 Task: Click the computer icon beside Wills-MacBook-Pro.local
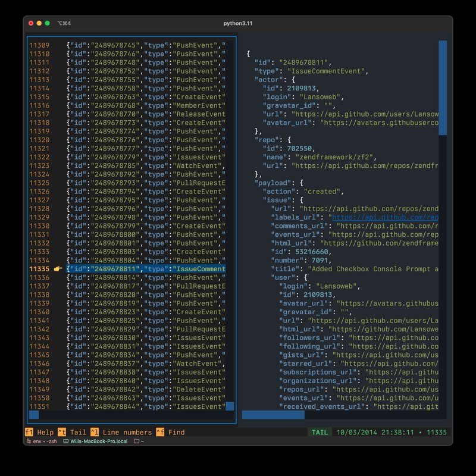(65, 441)
